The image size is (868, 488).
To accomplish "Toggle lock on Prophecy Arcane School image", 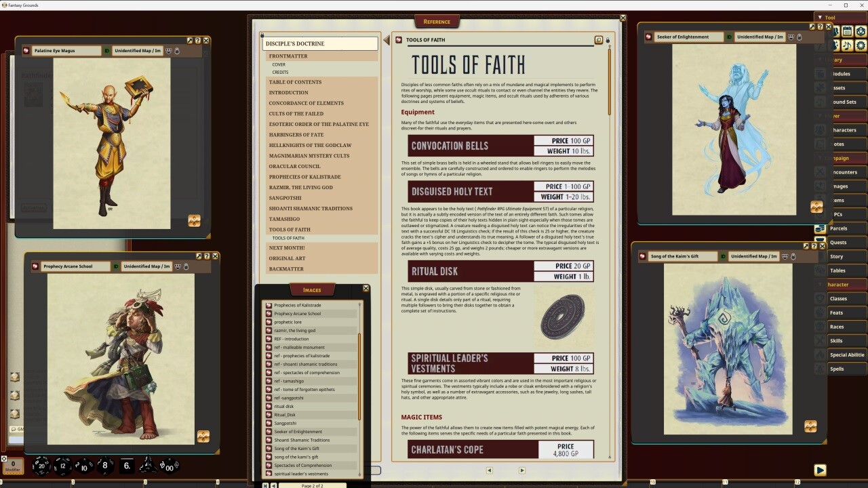I will 186,266.
